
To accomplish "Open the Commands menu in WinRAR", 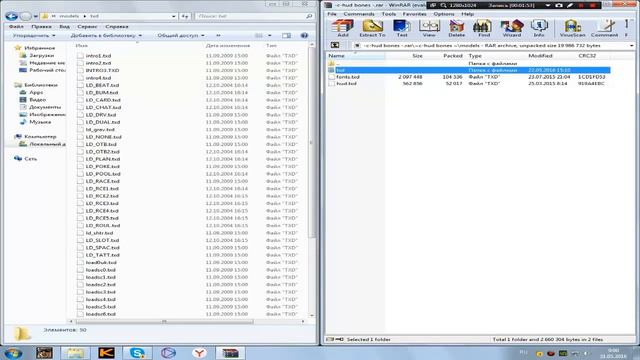I will pyautogui.click(x=359, y=14).
